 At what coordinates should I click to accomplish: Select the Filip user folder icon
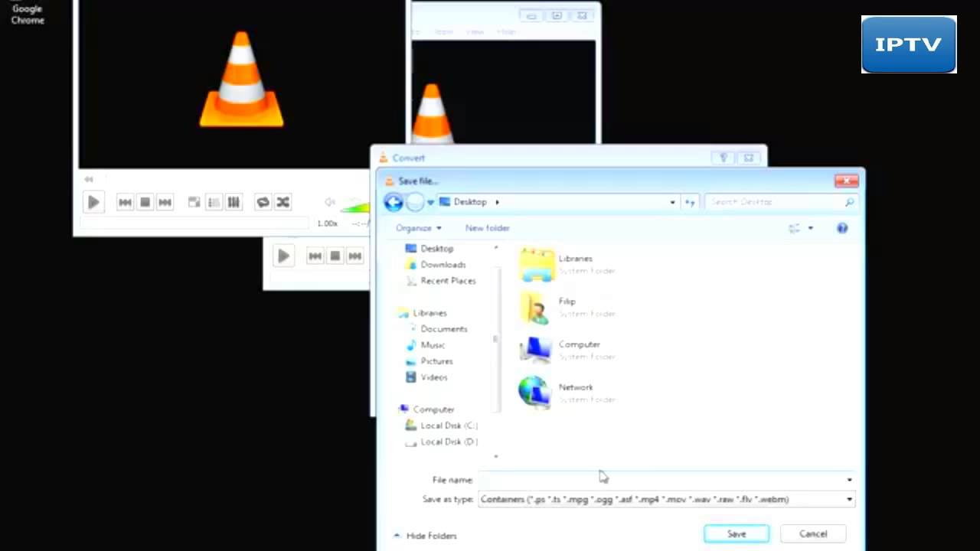pos(537,308)
